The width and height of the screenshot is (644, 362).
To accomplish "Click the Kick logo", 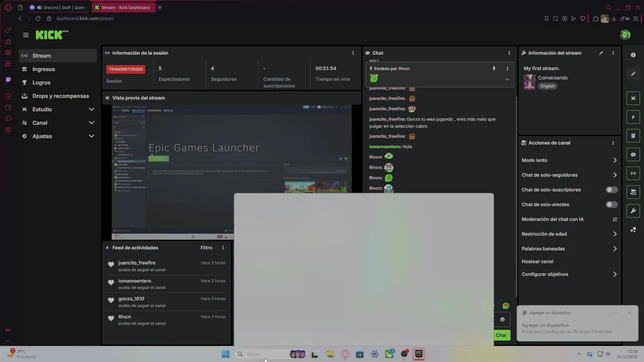I will pos(52,35).
